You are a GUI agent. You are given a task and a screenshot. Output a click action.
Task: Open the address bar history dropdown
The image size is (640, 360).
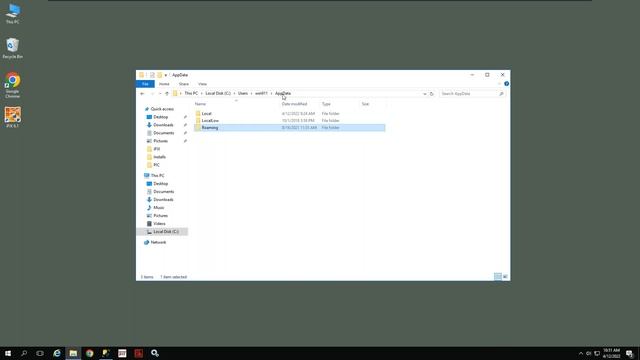[x=424, y=94]
